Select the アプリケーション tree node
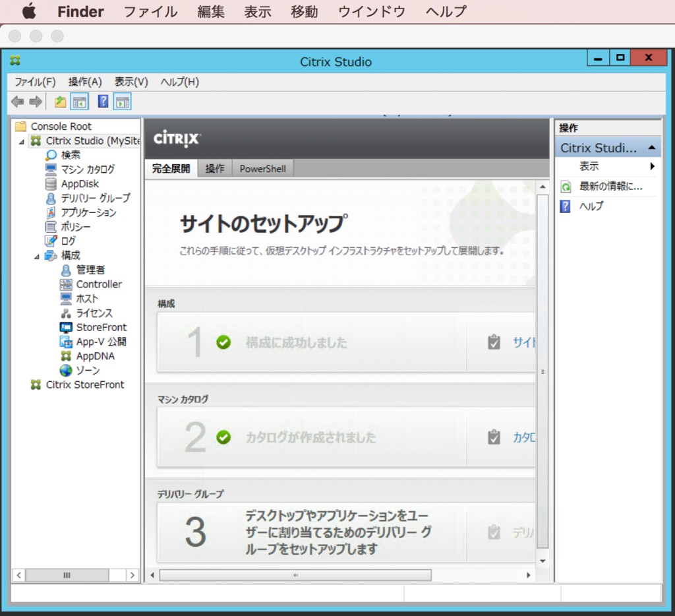 pyautogui.click(x=89, y=212)
